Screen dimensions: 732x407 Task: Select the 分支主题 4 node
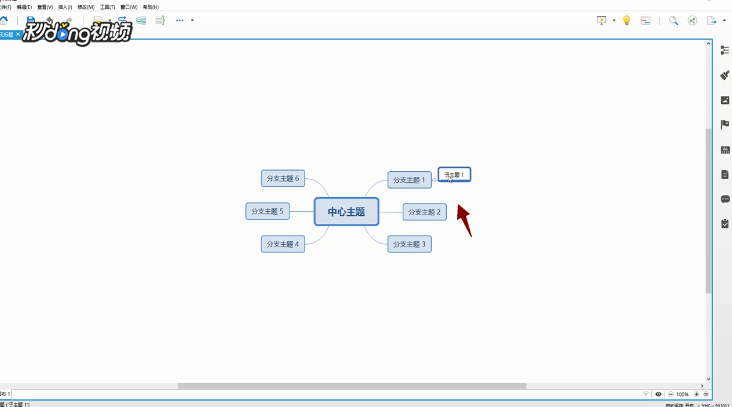pyautogui.click(x=283, y=244)
